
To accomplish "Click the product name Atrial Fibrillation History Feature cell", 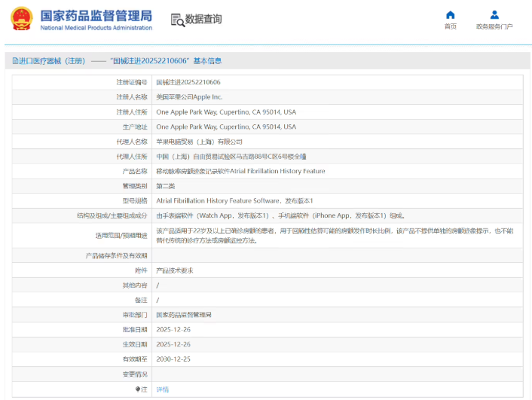I will [240, 171].
